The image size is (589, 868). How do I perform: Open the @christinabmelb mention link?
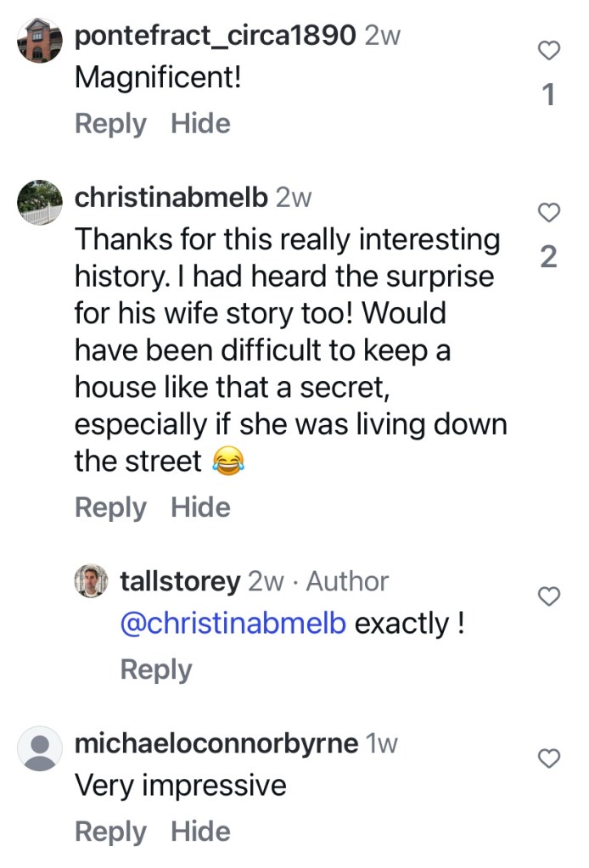pyautogui.click(x=233, y=624)
